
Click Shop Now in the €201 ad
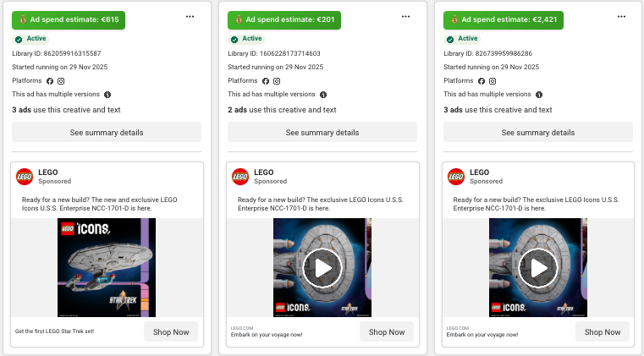click(x=387, y=331)
